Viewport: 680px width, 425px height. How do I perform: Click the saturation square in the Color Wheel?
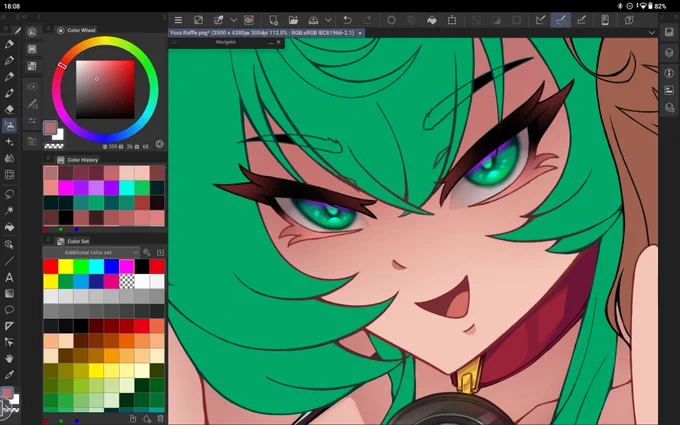105,89
